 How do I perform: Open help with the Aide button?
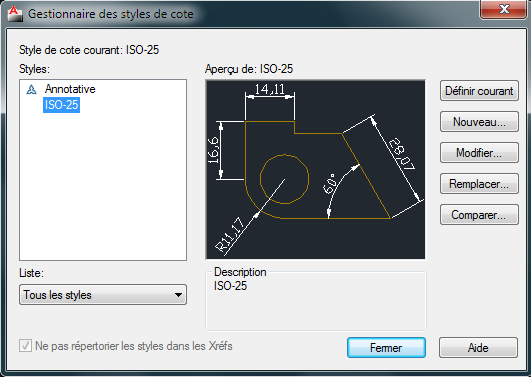click(478, 348)
